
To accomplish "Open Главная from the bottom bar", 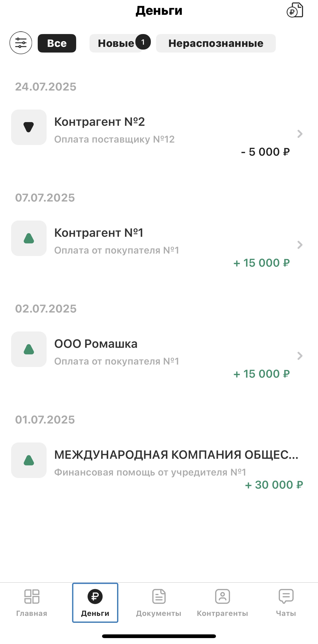I will [32, 603].
